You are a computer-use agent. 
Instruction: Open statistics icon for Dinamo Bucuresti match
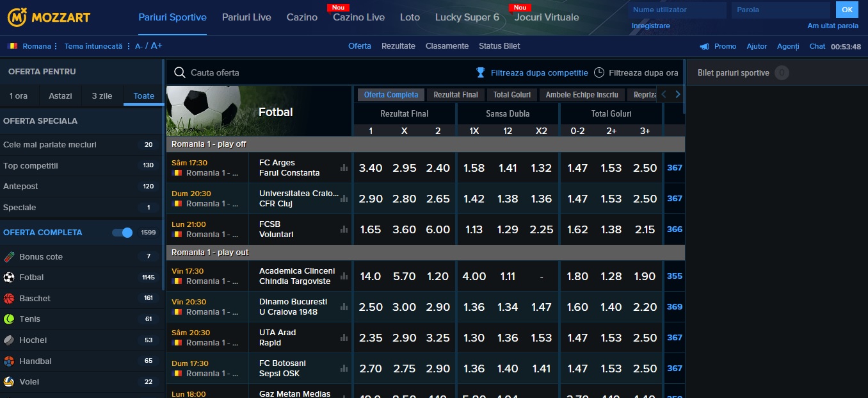click(344, 307)
